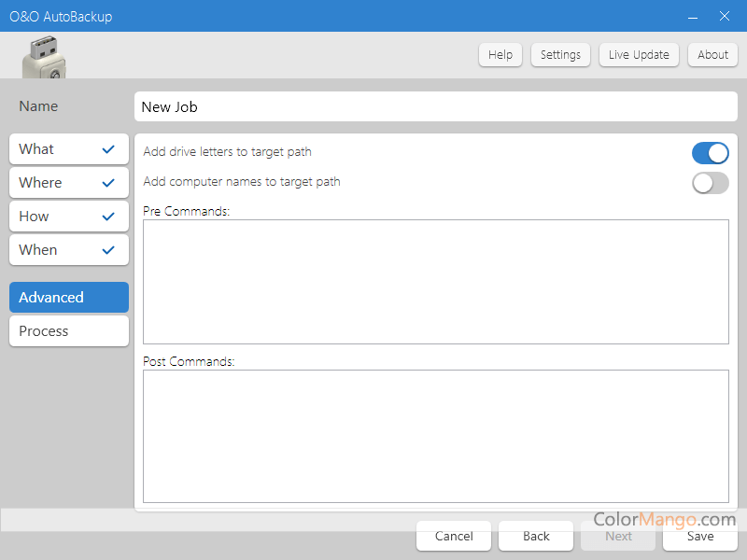
Task: Open the Advanced tab
Action: (69, 298)
